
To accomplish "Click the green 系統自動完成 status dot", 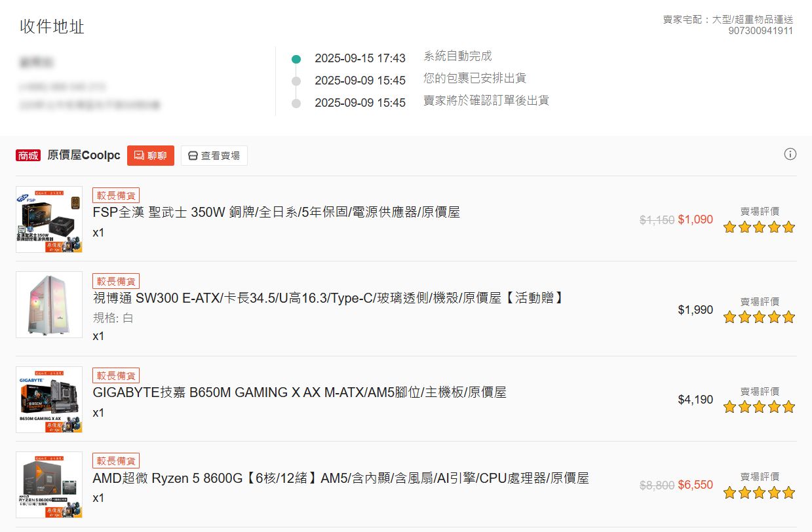I will pos(296,59).
